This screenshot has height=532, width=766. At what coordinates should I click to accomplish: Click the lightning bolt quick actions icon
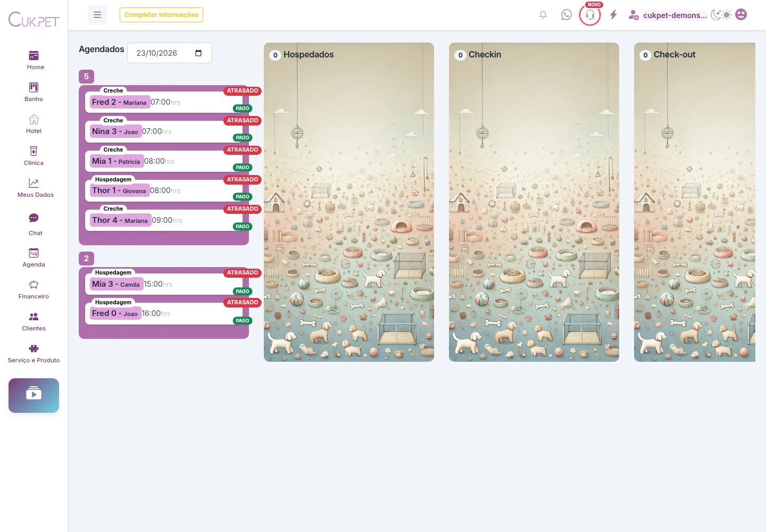[x=613, y=15]
